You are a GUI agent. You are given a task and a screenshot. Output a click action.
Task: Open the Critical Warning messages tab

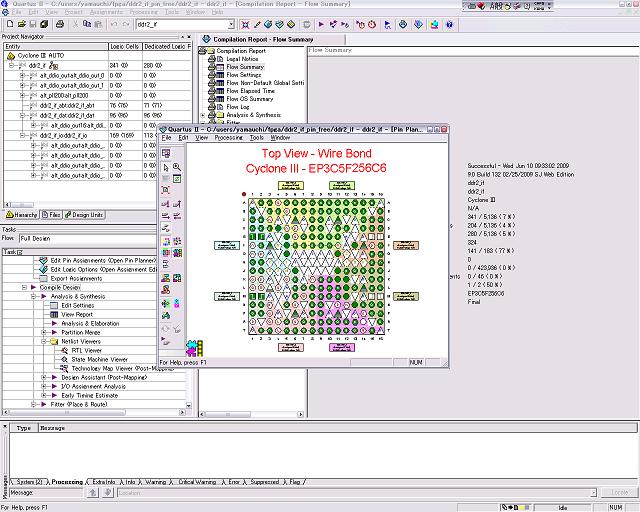(197, 482)
